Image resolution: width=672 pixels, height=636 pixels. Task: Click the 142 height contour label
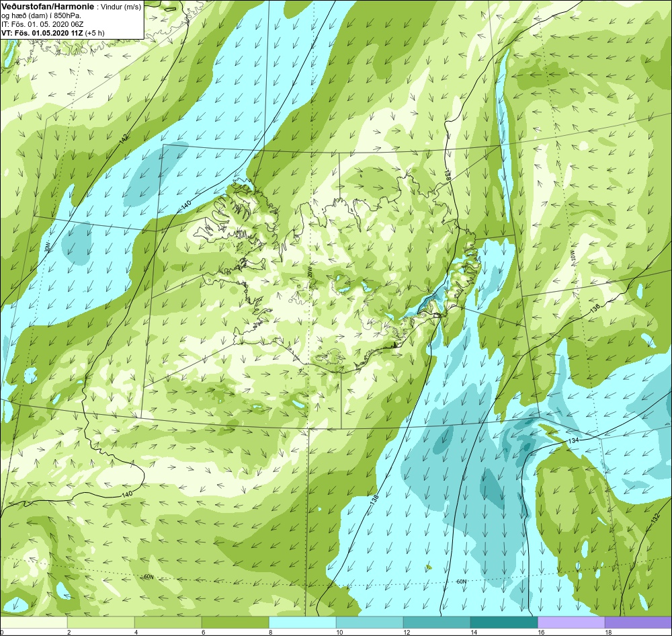124,138
